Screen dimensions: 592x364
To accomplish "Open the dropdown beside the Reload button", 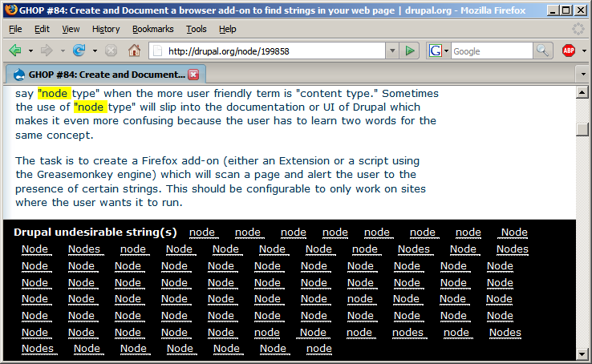I will (x=95, y=51).
